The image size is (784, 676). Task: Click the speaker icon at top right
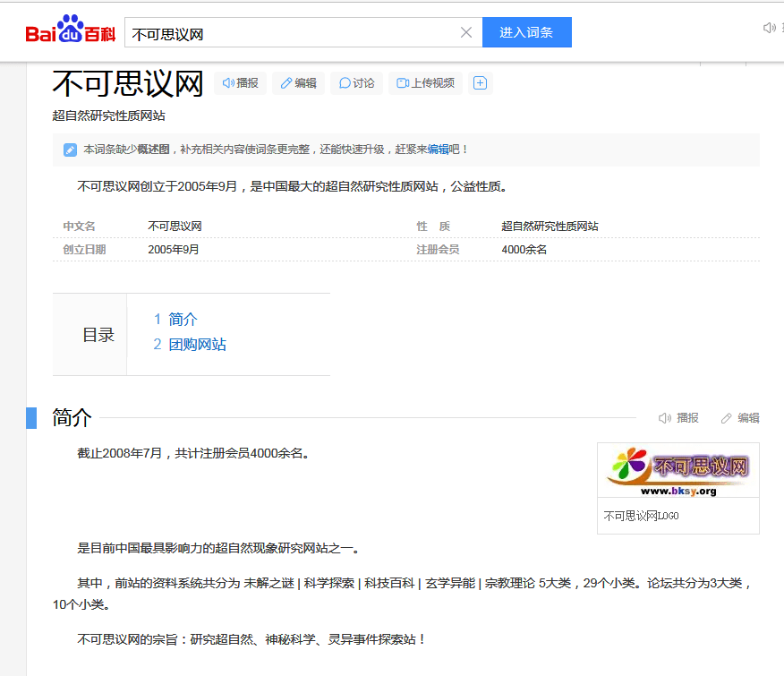pyautogui.click(x=769, y=29)
